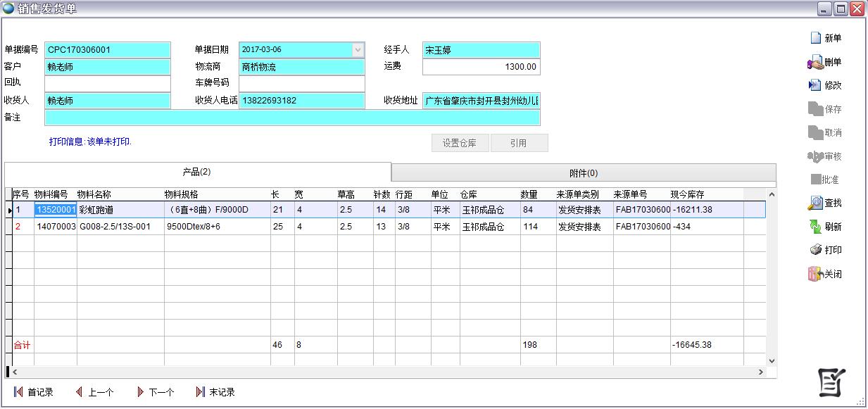868x409 pixels.
Task: Click the 打印 (print) icon
Action: 815,250
